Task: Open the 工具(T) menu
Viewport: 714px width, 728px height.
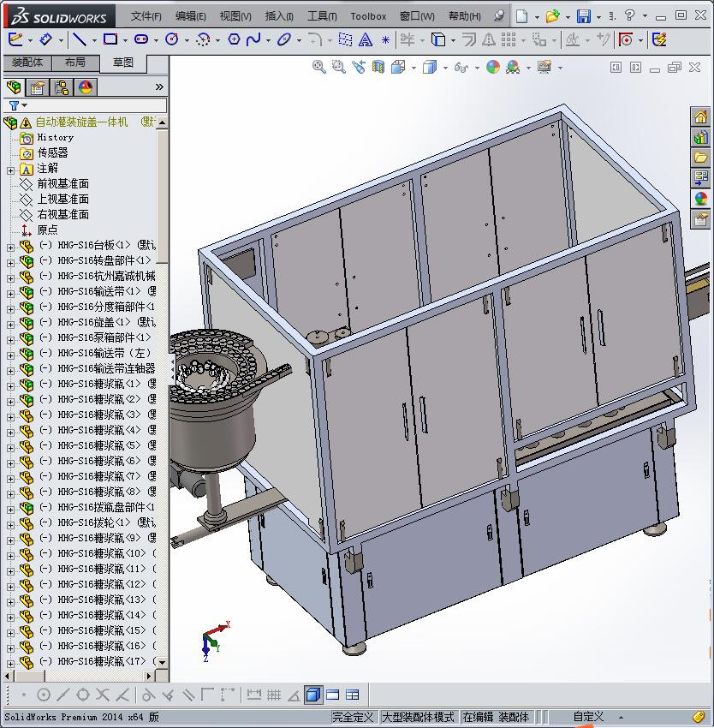Action: [322, 16]
